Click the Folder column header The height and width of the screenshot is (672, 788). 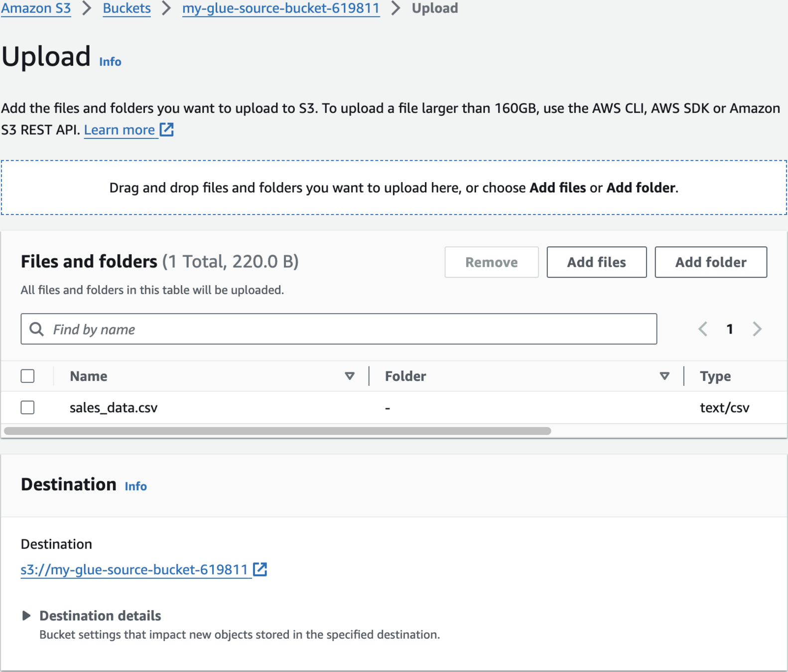(x=405, y=376)
